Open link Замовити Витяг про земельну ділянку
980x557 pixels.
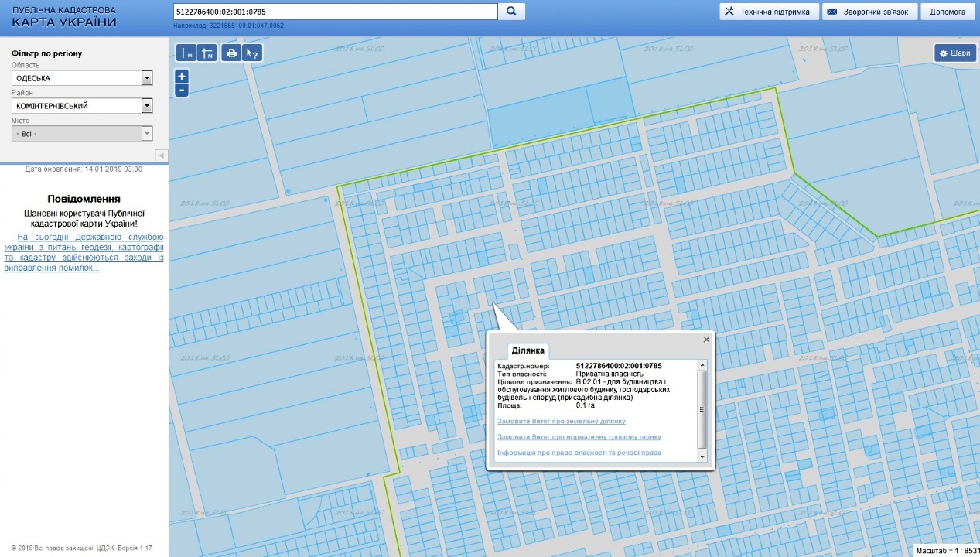click(x=561, y=422)
